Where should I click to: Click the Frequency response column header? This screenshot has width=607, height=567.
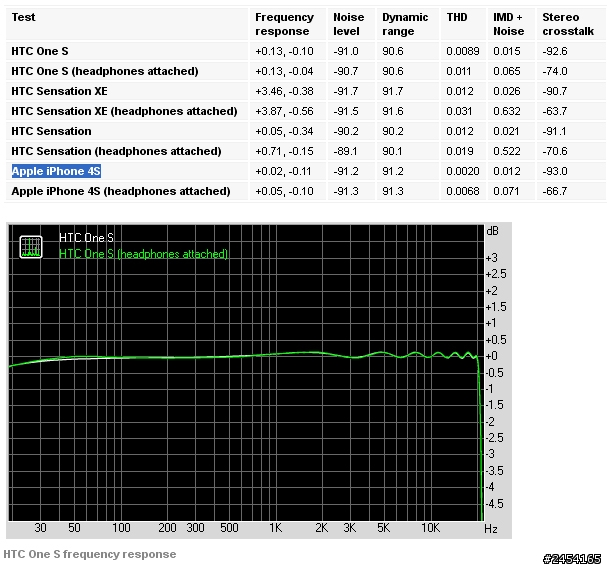[x=285, y=24]
